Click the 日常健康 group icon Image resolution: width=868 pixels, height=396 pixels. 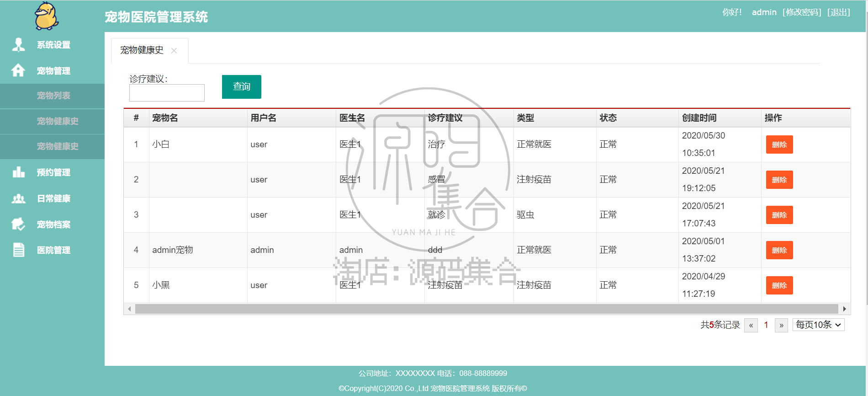pyautogui.click(x=18, y=198)
